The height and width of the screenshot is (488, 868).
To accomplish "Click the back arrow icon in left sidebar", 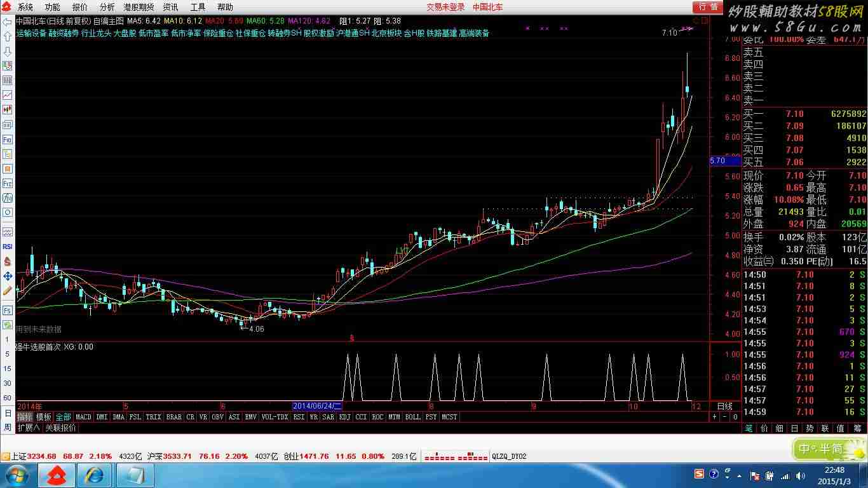I will pos(8,22).
